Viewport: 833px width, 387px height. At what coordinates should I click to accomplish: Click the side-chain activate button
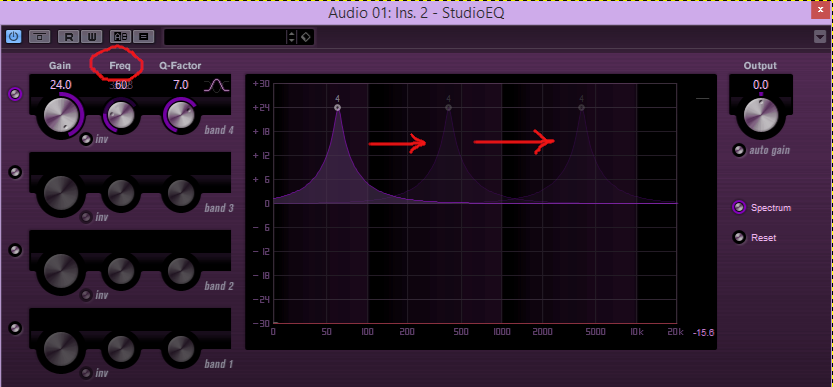[x=39, y=37]
